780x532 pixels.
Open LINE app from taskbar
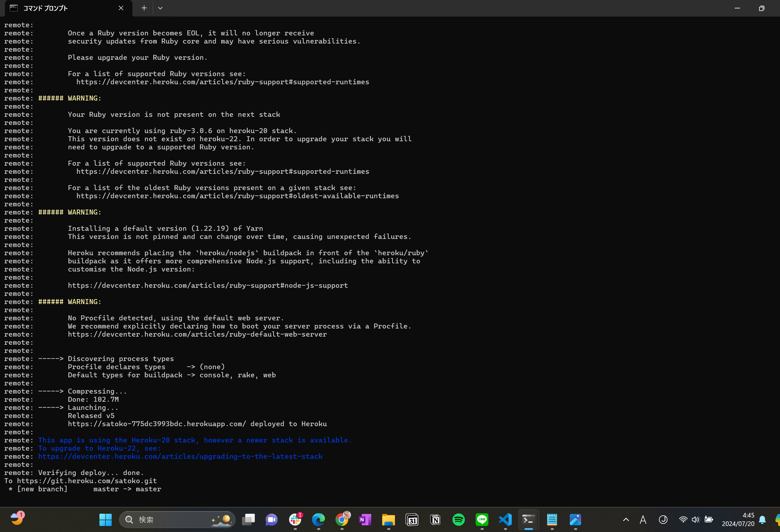(x=482, y=519)
